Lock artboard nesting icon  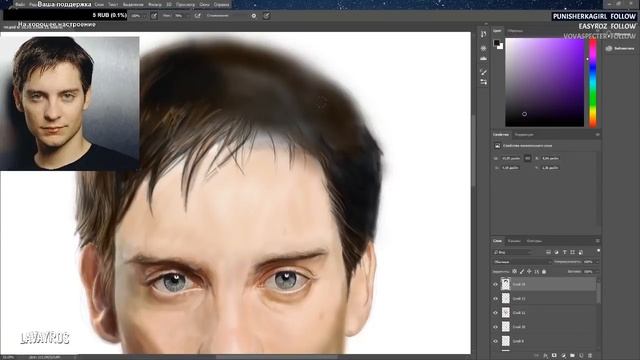click(536, 271)
